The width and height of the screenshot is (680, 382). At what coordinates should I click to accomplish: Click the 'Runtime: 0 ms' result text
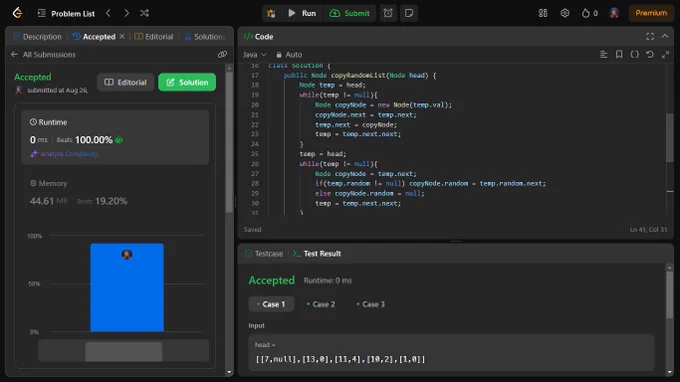pos(328,281)
